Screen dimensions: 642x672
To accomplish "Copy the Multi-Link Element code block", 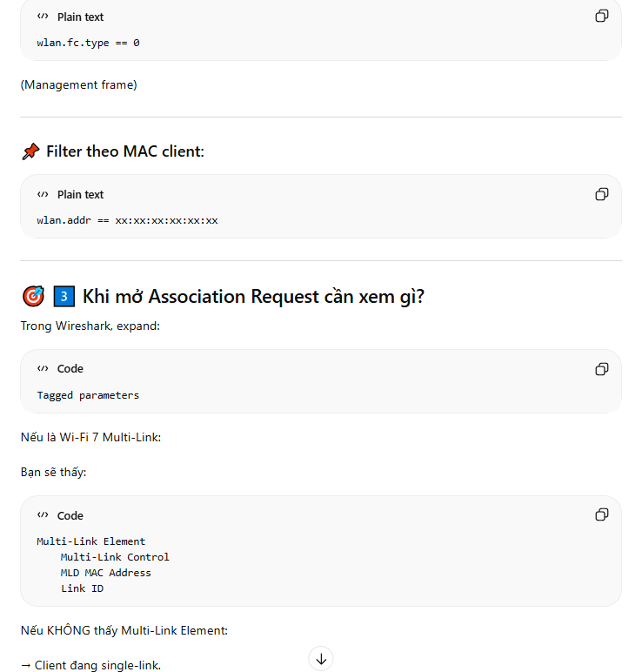I will coord(601,515).
